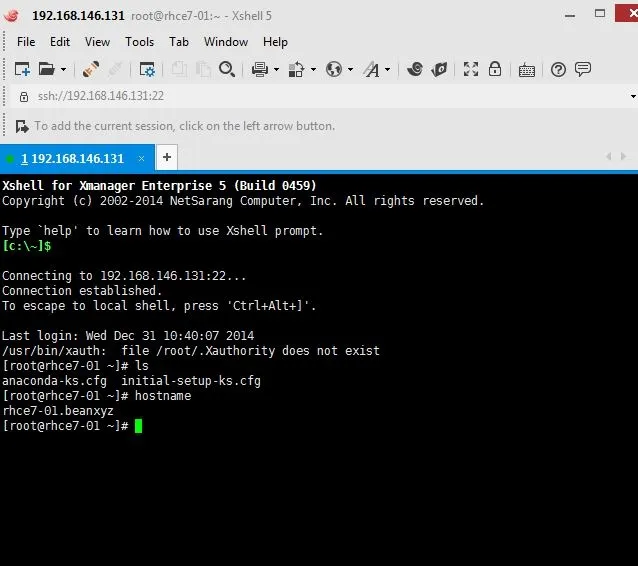Click the Find magnifier icon
Viewport: 638px width, 566px height.
227,69
